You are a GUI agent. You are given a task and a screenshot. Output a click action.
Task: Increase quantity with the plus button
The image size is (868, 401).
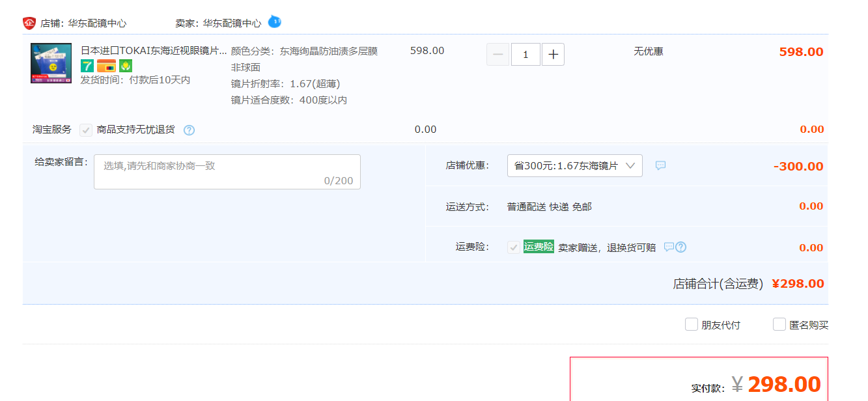click(553, 55)
